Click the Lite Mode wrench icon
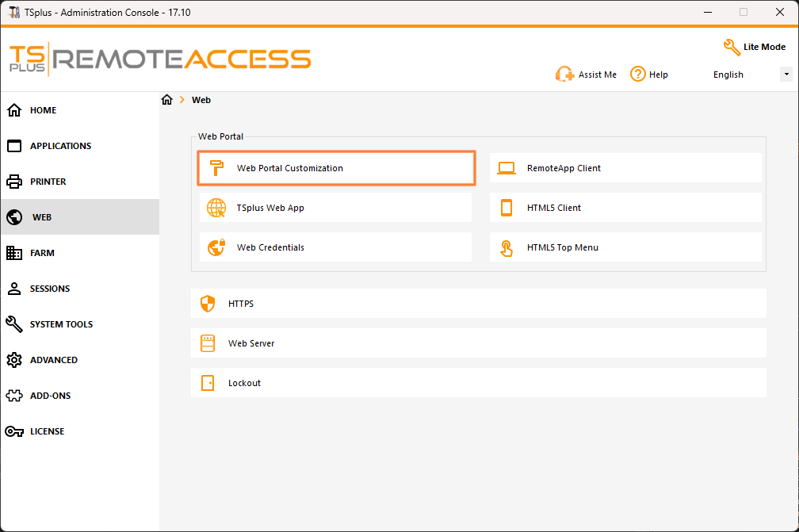799x532 pixels. pos(731,47)
